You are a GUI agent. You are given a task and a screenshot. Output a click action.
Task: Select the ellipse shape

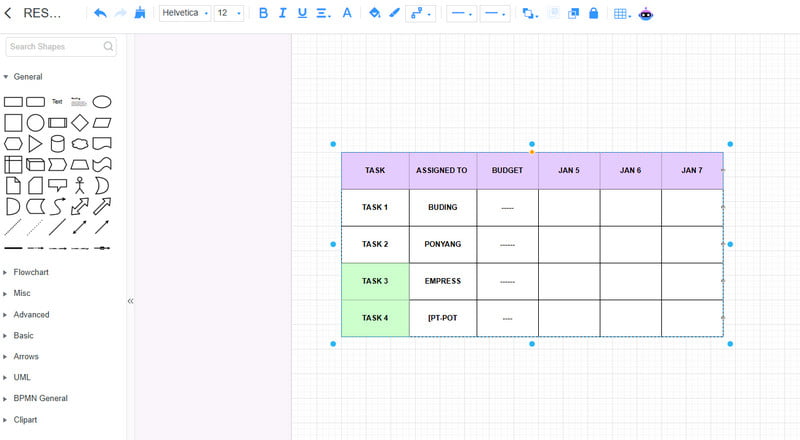pyautogui.click(x=102, y=102)
